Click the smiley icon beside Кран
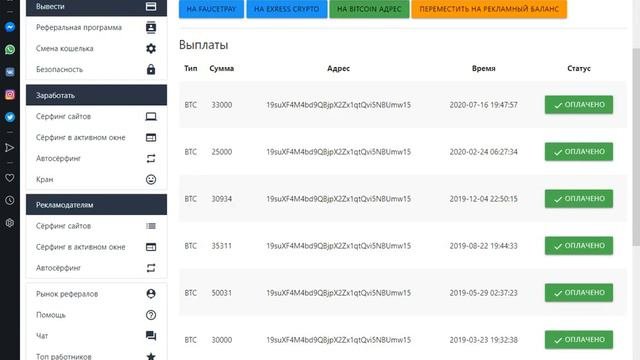This screenshot has width=640, height=360. click(151, 180)
